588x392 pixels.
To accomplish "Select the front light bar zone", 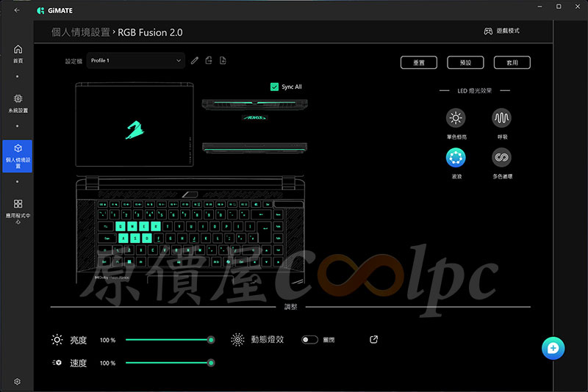I will (254, 148).
